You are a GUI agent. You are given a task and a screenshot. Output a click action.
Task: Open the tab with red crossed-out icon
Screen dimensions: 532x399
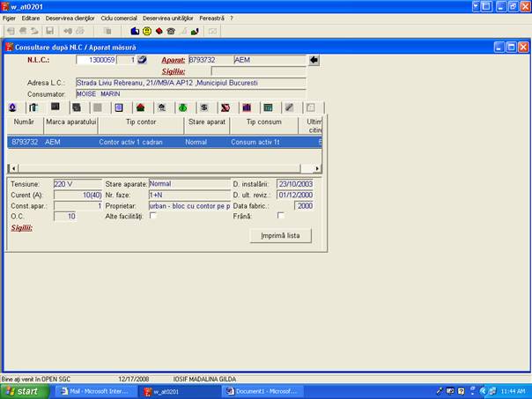coord(225,107)
